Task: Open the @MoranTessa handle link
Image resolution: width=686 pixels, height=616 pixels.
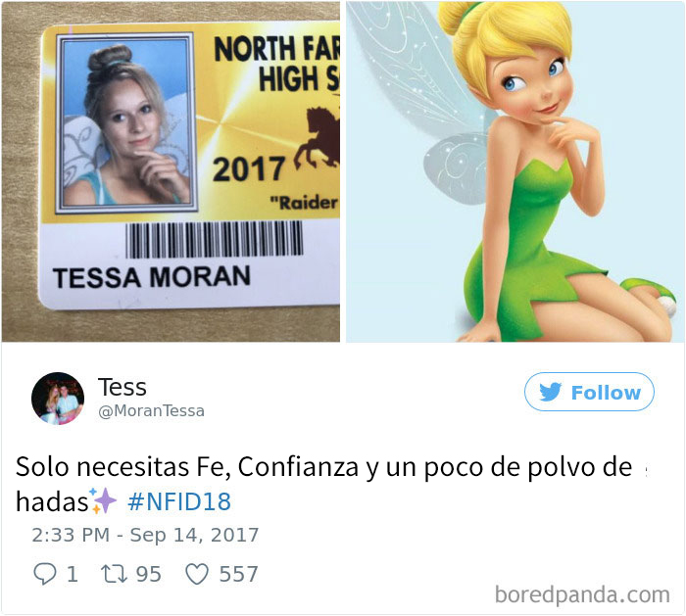Action: point(151,411)
